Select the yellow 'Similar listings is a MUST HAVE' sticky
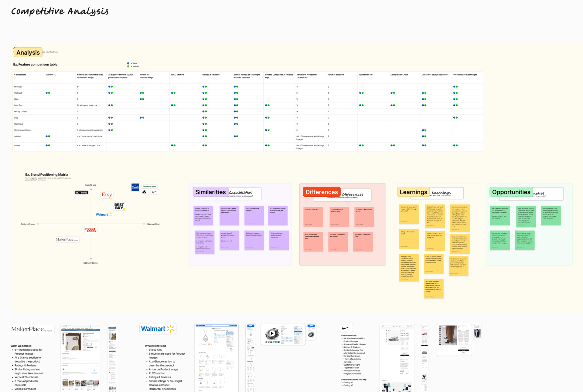Viewport: 583px width, 392px height. coord(435,242)
